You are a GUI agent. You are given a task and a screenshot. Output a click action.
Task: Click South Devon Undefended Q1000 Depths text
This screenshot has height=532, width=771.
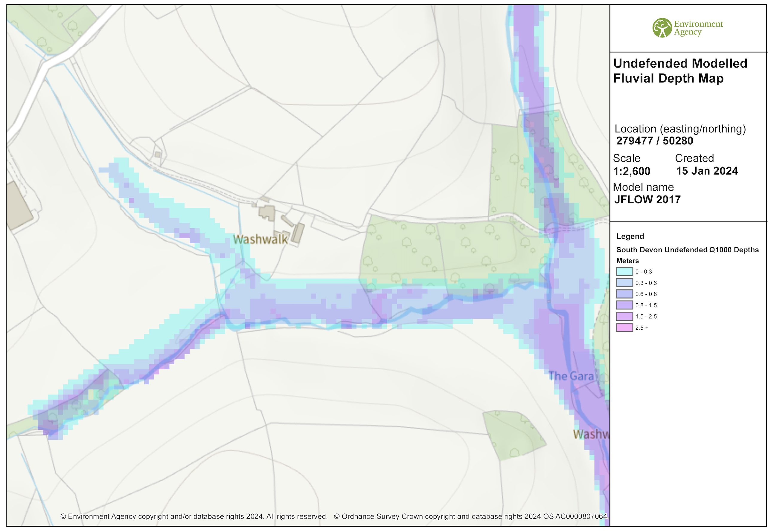coord(687,250)
